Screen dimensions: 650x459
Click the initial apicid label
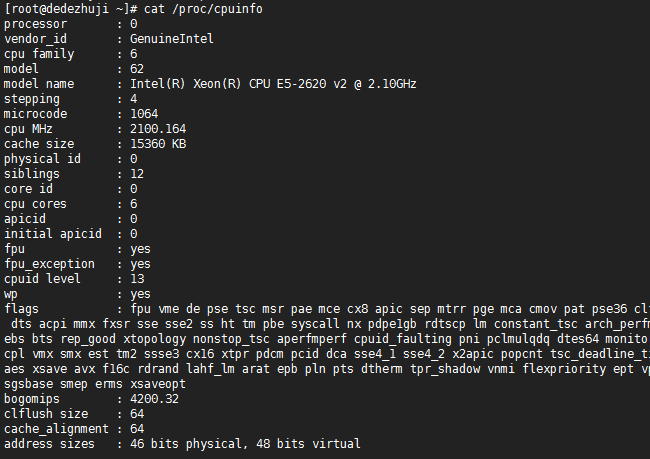pos(52,233)
